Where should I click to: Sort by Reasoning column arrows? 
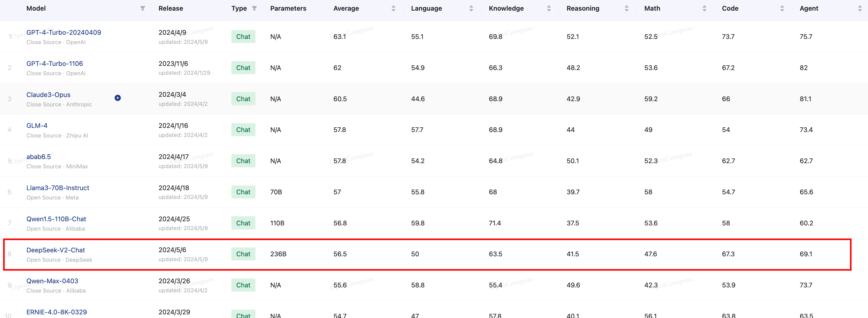click(627, 9)
